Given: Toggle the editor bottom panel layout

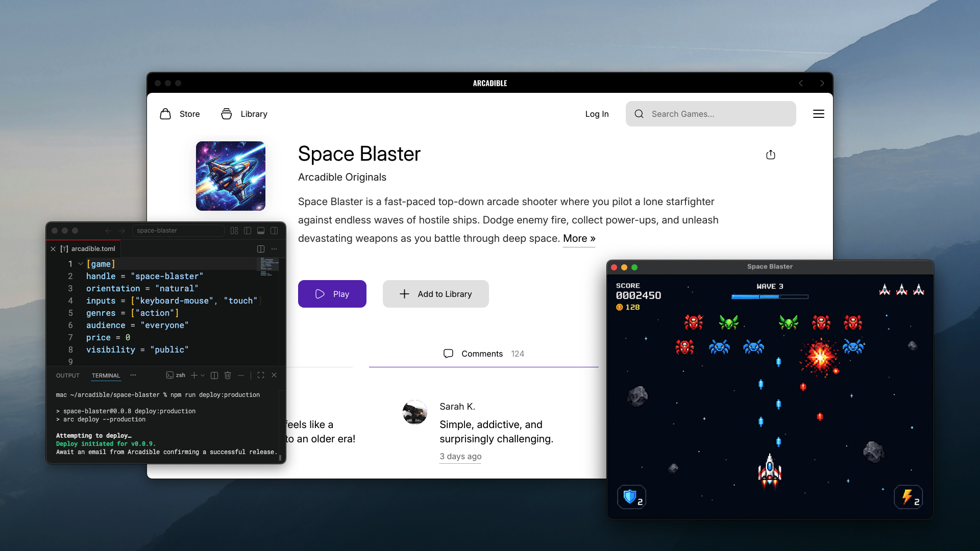Looking at the screenshot, I should tap(261, 231).
